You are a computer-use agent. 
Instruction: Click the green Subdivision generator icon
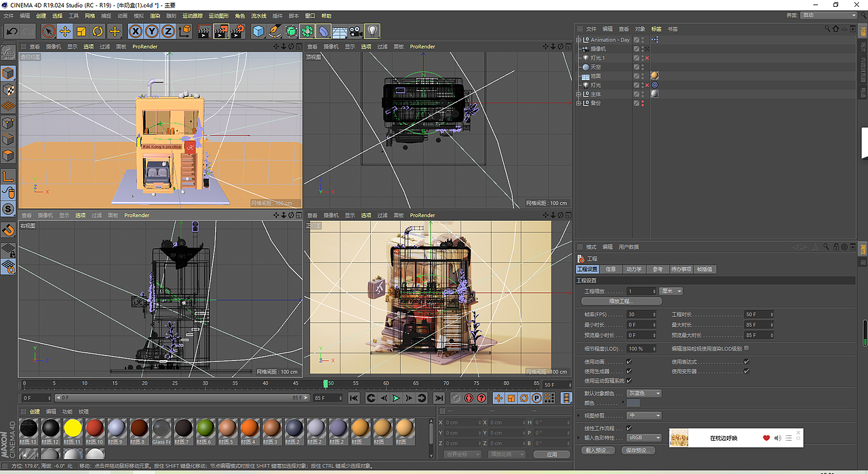pos(291,31)
